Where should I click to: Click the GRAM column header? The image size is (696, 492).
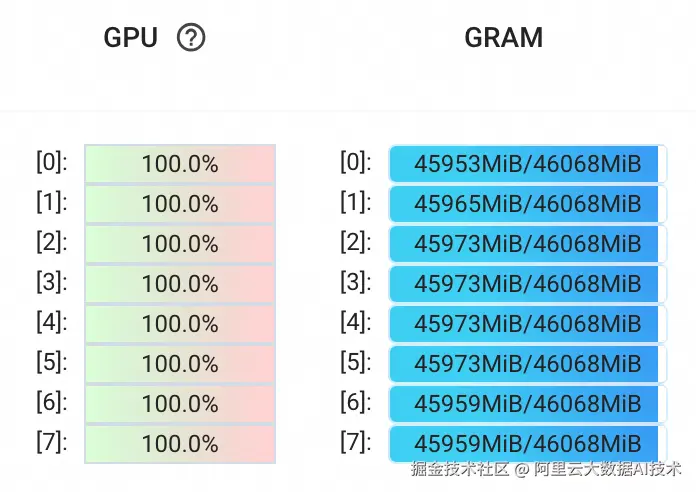pos(503,38)
